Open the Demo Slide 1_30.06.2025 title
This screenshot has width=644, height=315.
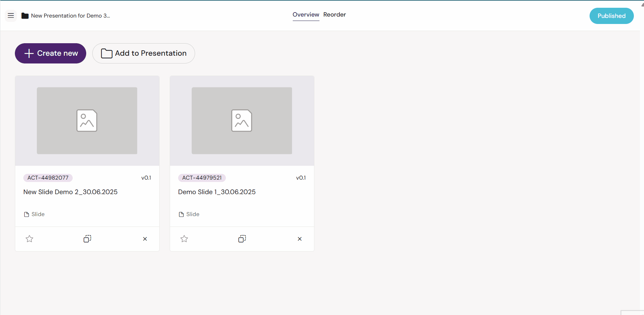(217, 192)
